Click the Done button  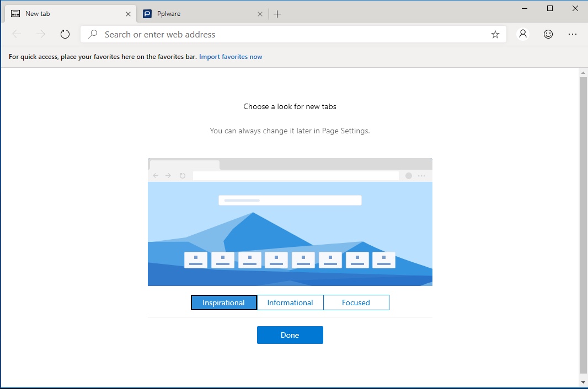(x=290, y=335)
